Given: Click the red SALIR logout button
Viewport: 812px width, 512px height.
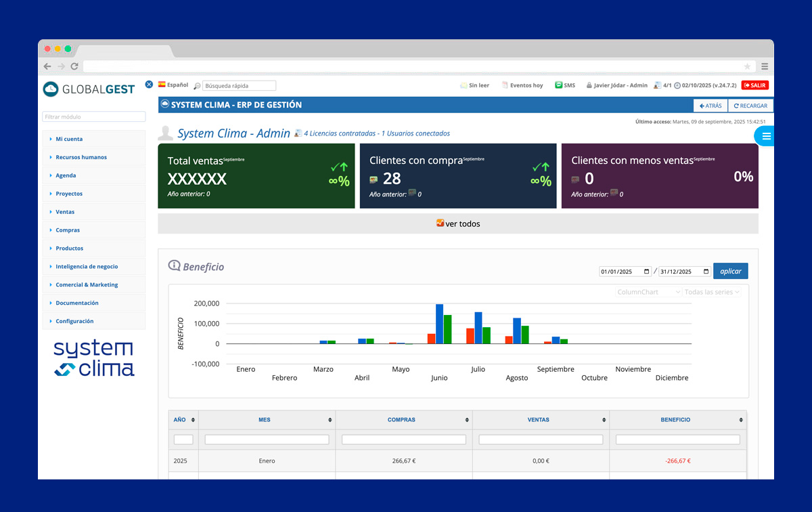Looking at the screenshot, I should coord(754,85).
